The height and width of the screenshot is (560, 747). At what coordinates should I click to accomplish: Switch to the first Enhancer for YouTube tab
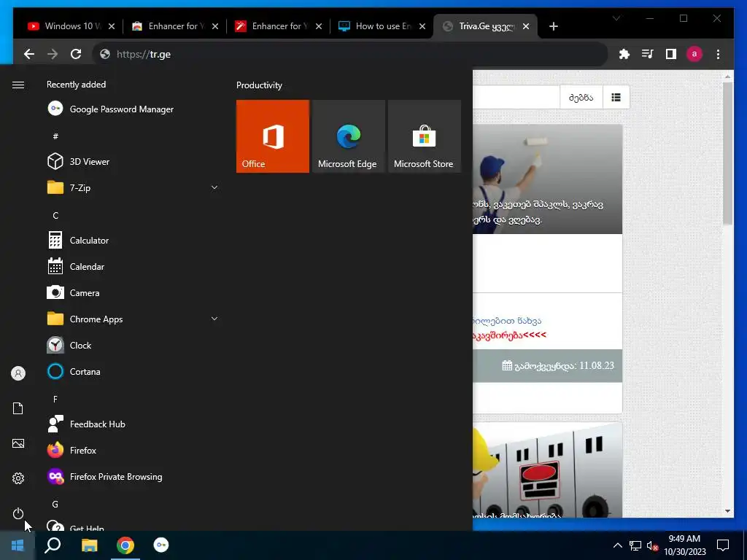pyautogui.click(x=175, y=26)
